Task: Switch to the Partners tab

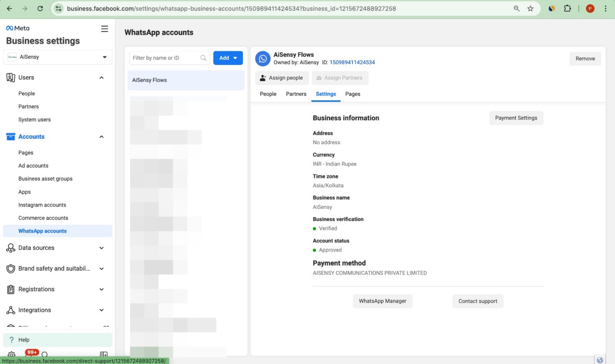Action: pos(296,94)
